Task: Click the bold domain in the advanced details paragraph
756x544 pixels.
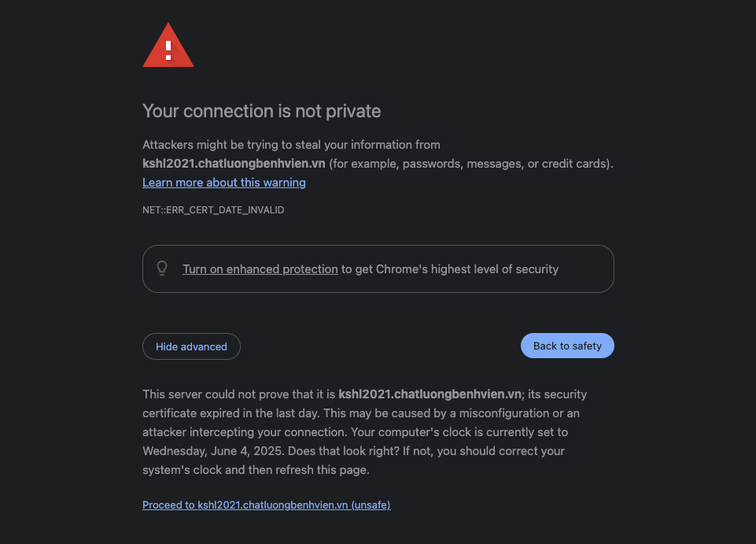Action: point(430,394)
